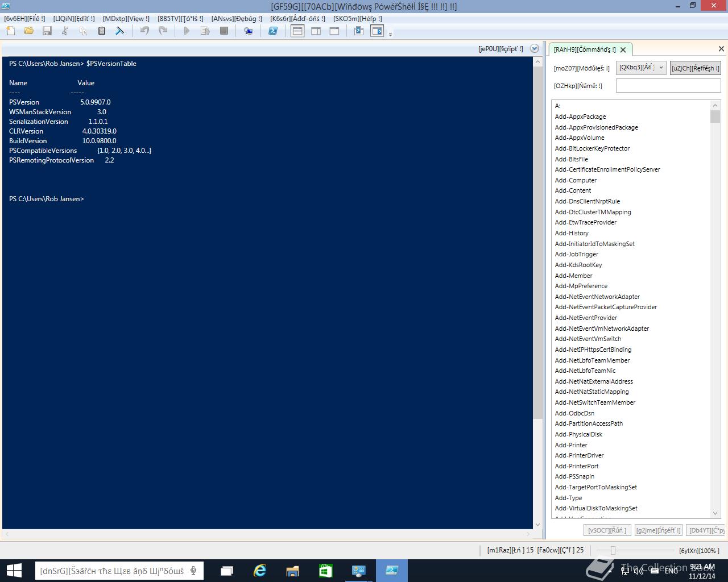Click the Run Script play icon
728x582 pixels.
tap(187, 31)
